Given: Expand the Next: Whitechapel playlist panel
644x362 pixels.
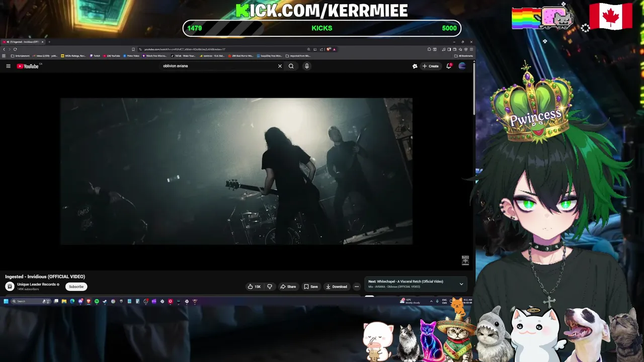Looking at the screenshot, I should (461, 284).
